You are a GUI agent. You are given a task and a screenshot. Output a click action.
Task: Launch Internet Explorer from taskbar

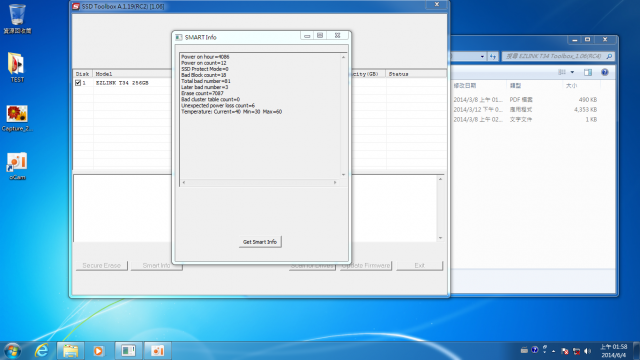tap(42, 351)
